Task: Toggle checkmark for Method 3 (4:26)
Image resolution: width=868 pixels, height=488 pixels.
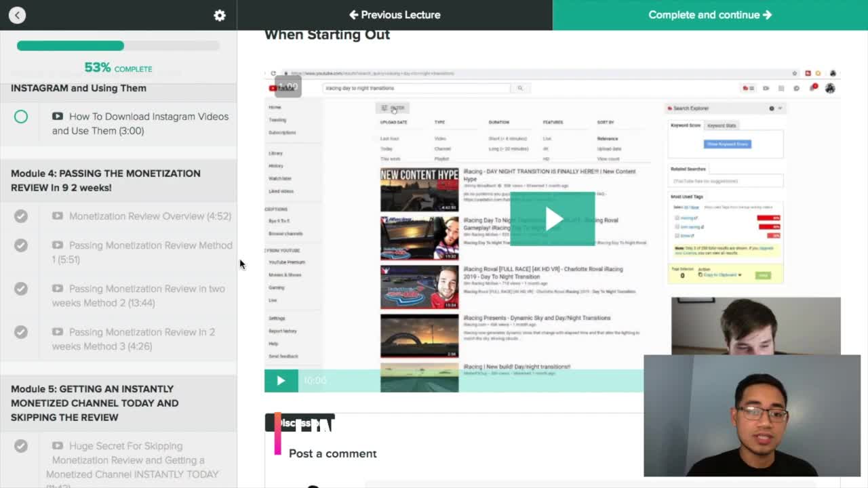Action: [x=21, y=332]
